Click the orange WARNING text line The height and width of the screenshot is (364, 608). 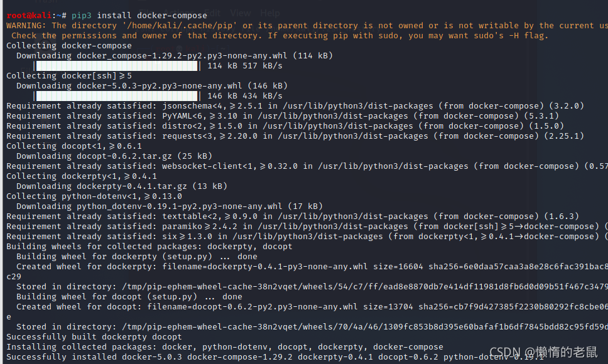(x=307, y=26)
